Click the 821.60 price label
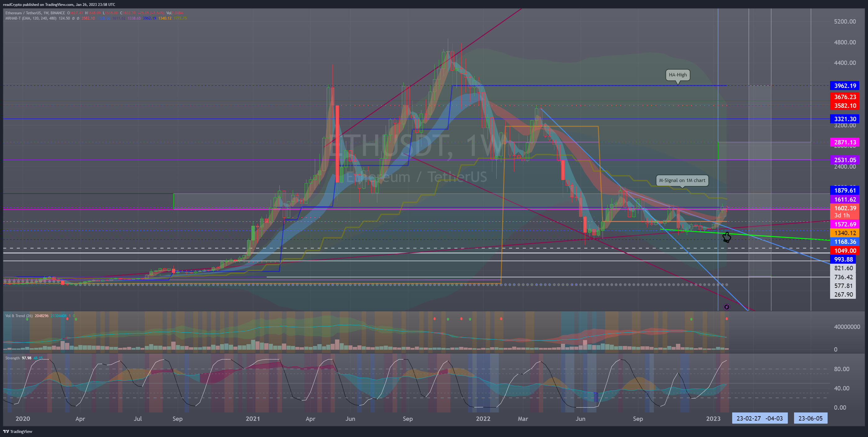Viewport: 868px width, 437px height. (x=843, y=268)
